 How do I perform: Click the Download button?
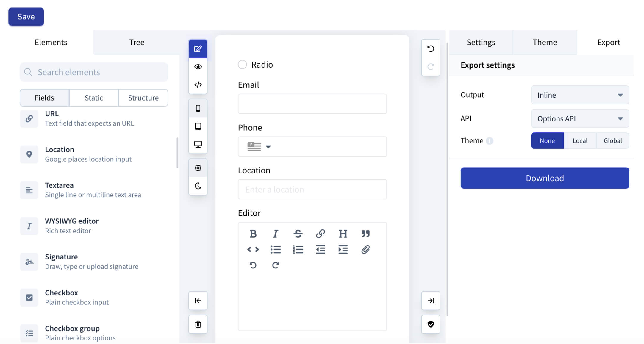[x=545, y=178]
